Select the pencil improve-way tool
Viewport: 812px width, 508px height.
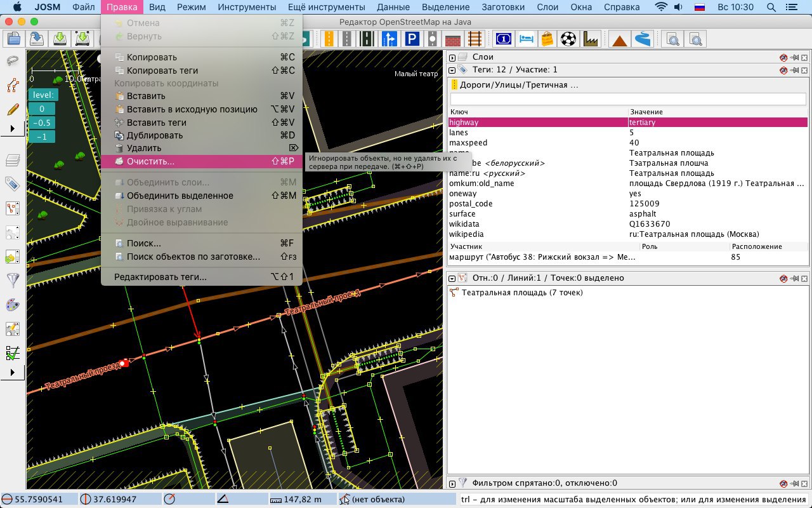point(13,109)
